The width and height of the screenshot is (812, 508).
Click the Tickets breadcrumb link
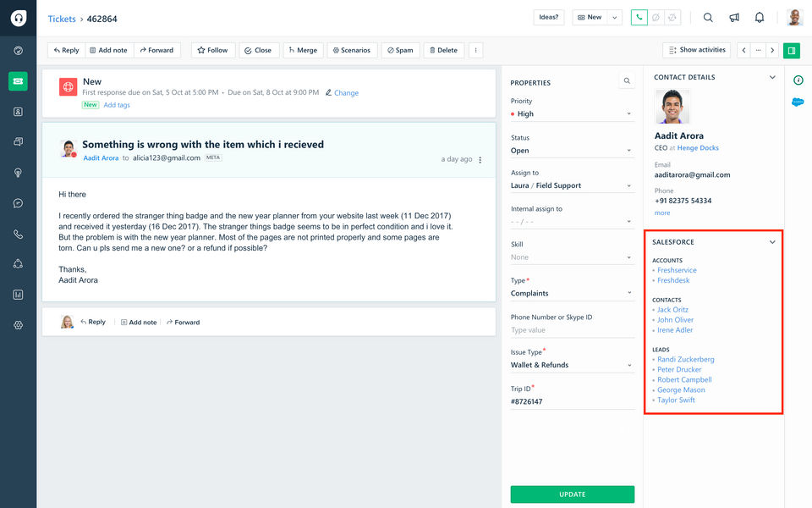pos(62,19)
